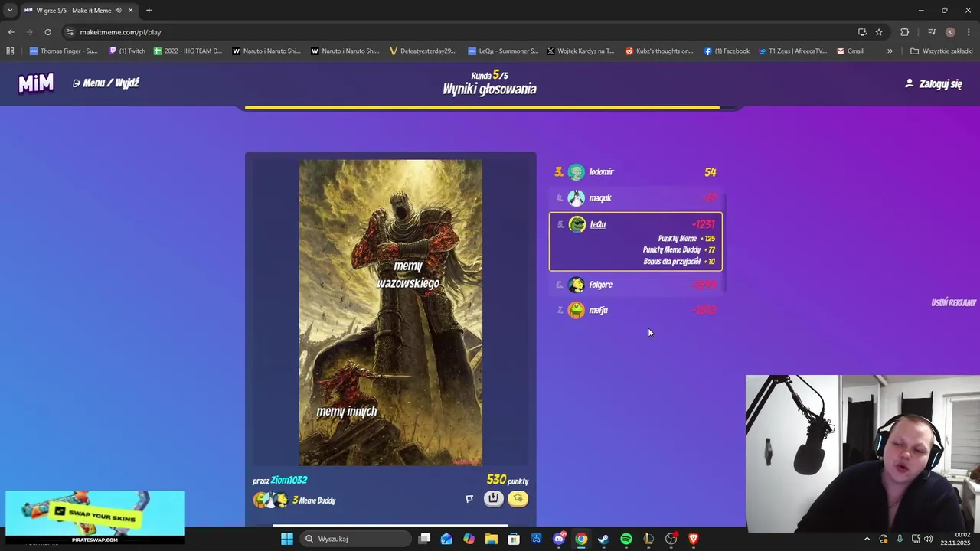
Task: Select the folgore leaderboard row
Action: tap(635, 285)
